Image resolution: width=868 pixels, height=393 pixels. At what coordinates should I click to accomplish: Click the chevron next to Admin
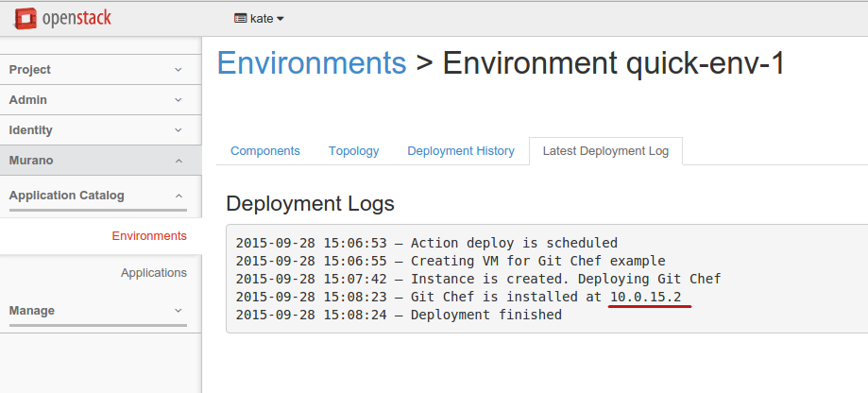pyautogui.click(x=179, y=100)
